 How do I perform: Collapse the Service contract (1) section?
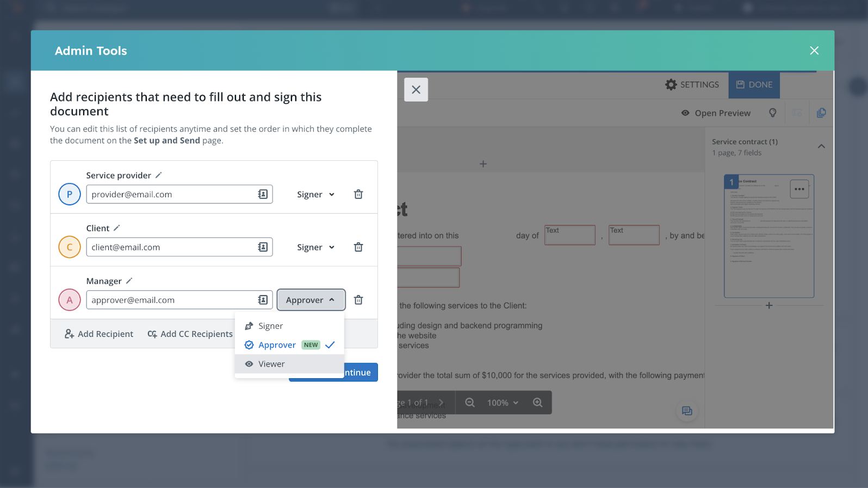[x=821, y=146]
